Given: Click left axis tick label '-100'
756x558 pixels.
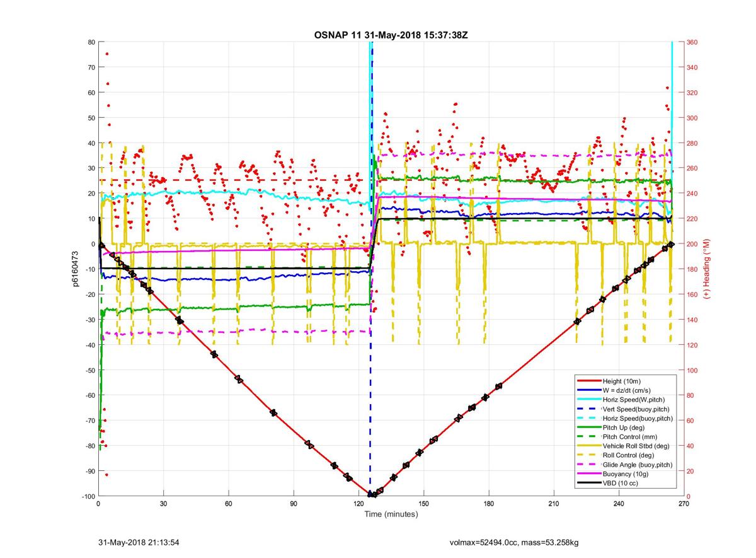Looking at the screenshot, I should (88, 496).
